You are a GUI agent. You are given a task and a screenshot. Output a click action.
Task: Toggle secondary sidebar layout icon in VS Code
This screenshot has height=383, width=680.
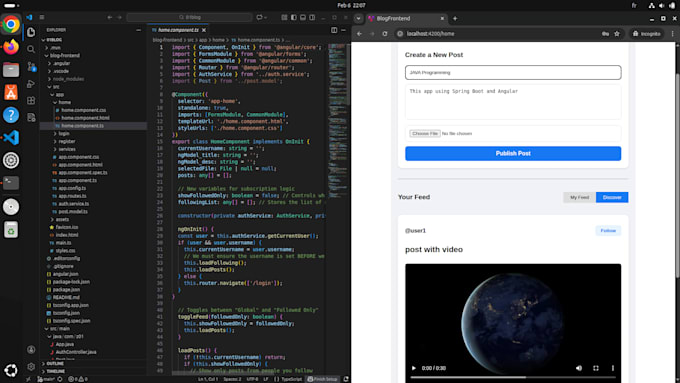[x=312, y=17]
